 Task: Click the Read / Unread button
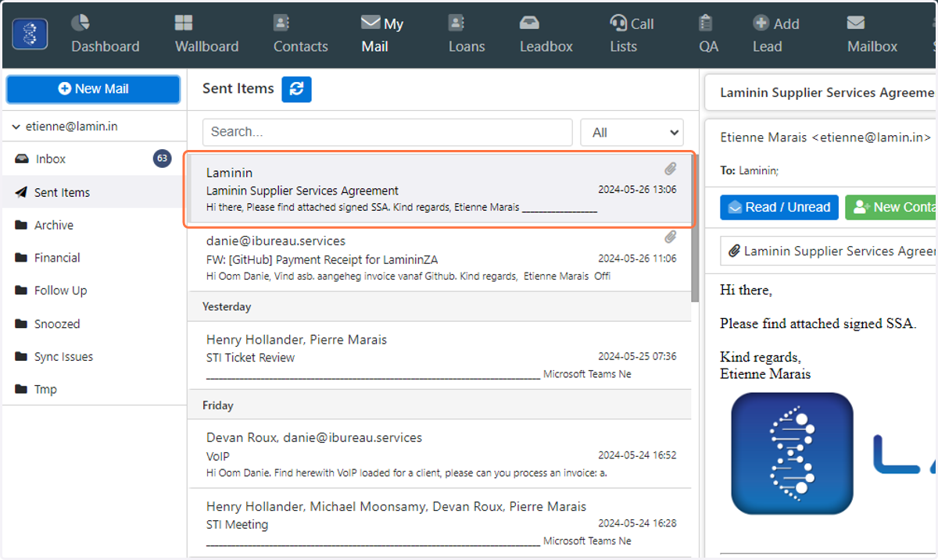pyautogui.click(x=779, y=207)
